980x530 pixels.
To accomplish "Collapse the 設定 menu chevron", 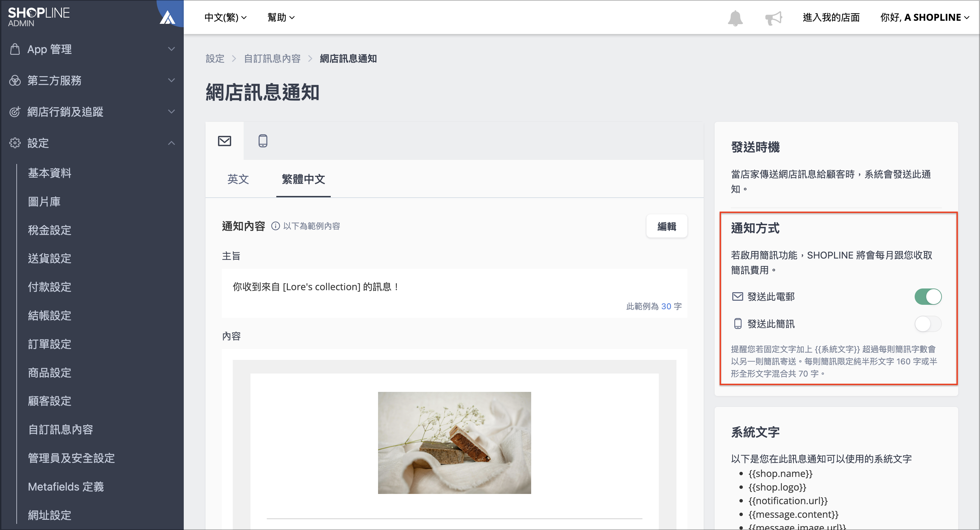I will pos(171,143).
